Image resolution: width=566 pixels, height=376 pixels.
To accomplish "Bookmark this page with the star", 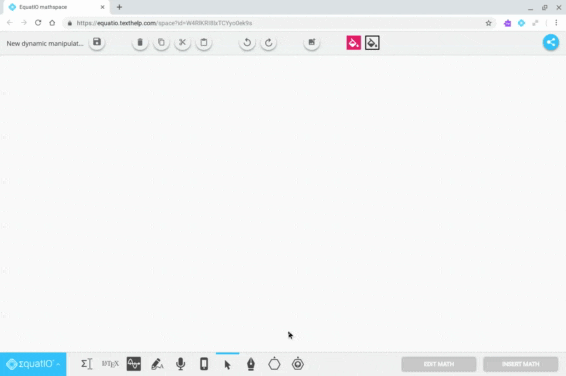I will click(x=488, y=23).
